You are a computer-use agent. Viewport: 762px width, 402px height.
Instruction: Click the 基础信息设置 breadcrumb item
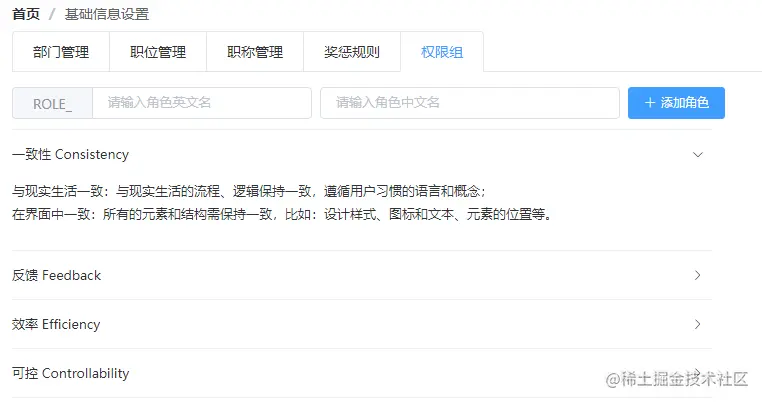pyautogui.click(x=107, y=14)
